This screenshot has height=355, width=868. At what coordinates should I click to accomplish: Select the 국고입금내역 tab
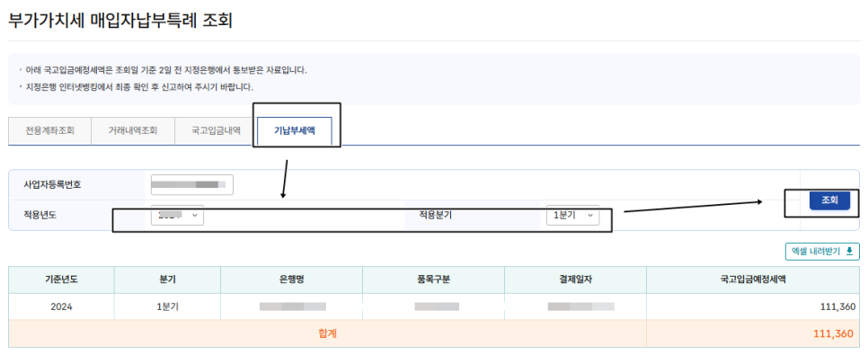tap(216, 131)
